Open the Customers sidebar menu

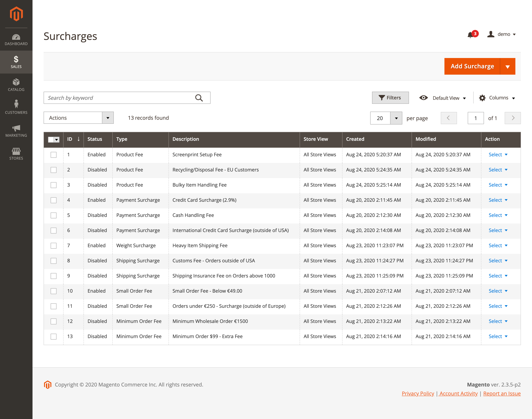coord(16,108)
